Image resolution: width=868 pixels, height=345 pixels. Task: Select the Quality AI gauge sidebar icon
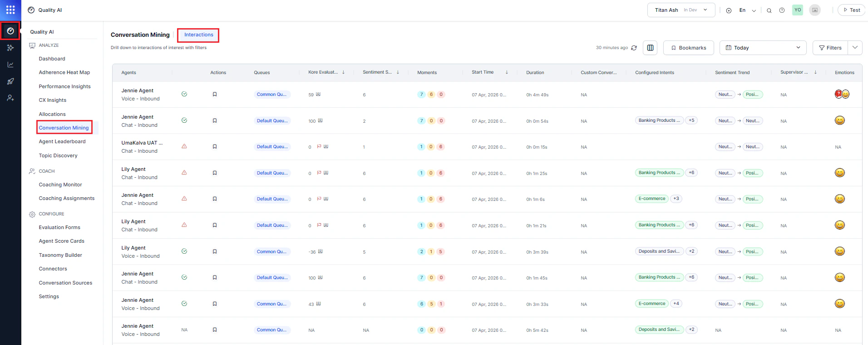(x=10, y=31)
